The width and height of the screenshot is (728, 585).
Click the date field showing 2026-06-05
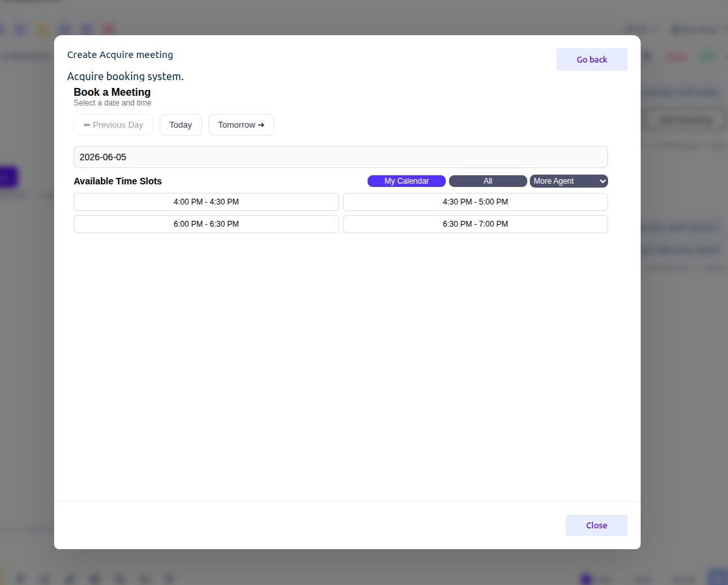point(340,157)
